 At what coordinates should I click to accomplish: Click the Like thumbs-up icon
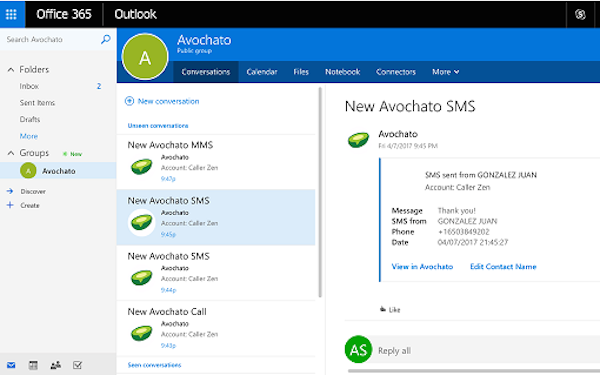[383, 309]
